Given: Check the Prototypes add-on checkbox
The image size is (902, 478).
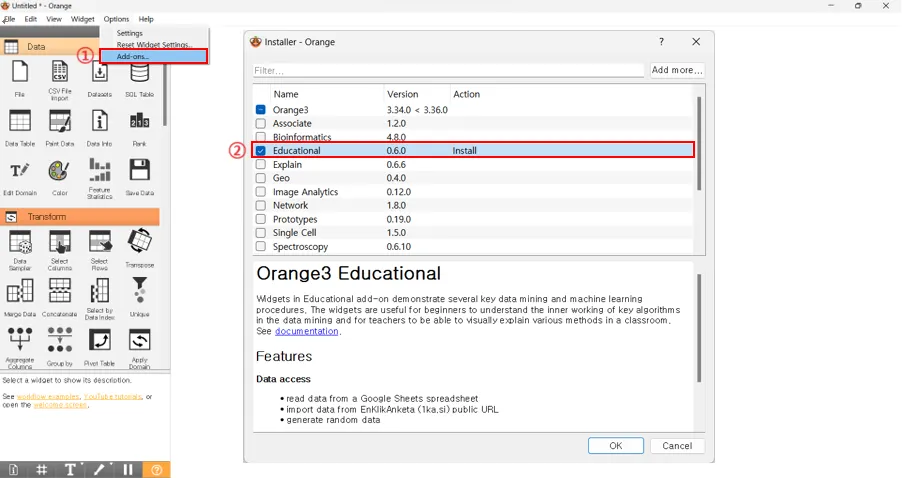Looking at the screenshot, I should coord(261,219).
